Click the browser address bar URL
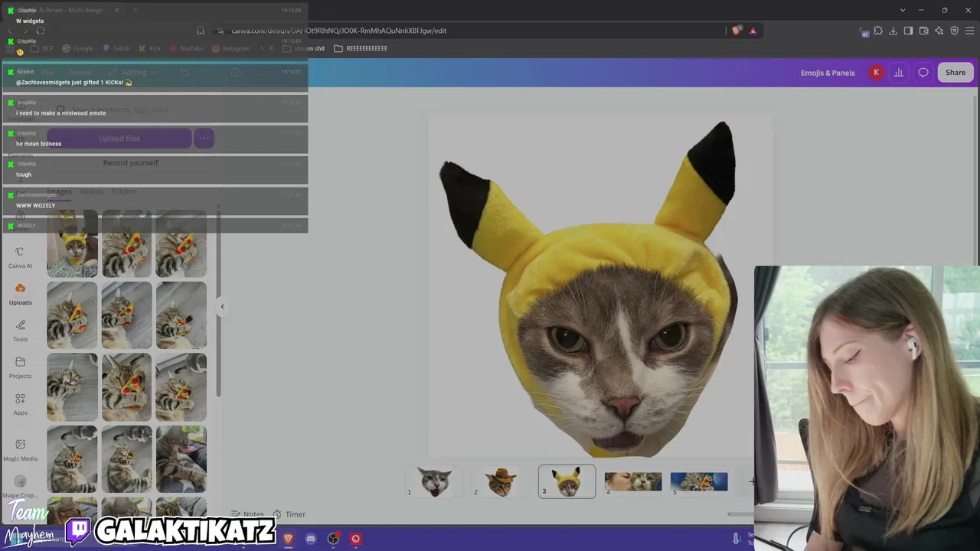Screen dimensions: 980x551 339,31
